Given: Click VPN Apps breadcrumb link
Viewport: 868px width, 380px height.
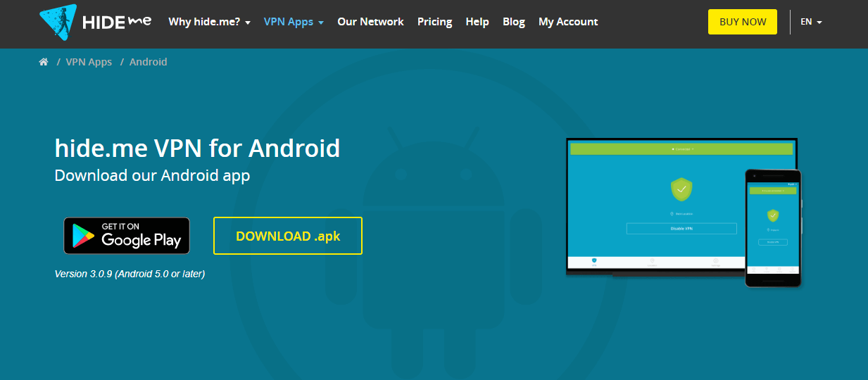Looking at the screenshot, I should click(89, 62).
